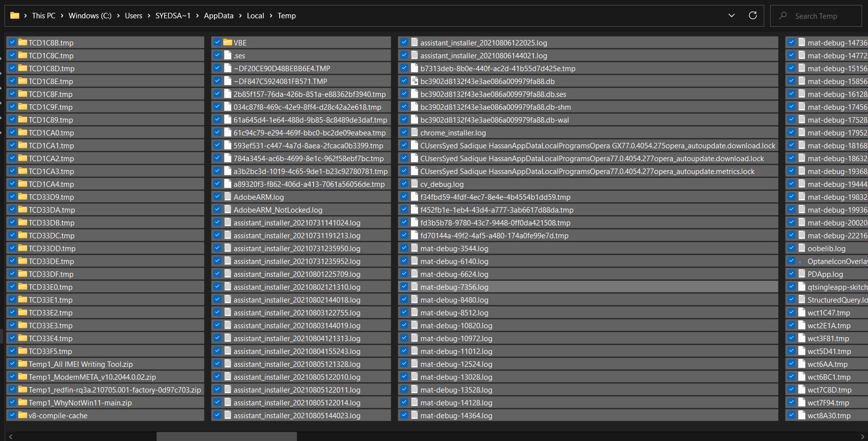
Task: Navigate to Windows (C:) breadcrumb
Action: pos(90,16)
